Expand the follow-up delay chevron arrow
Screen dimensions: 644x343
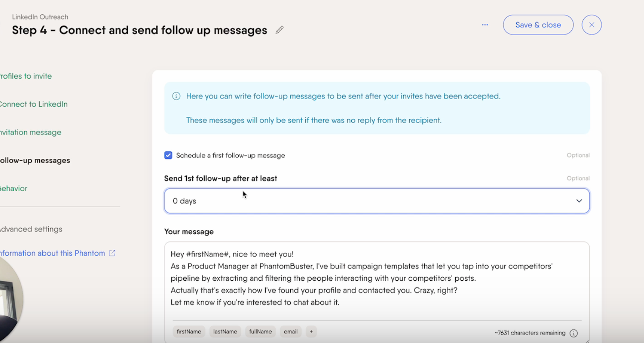pos(579,201)
